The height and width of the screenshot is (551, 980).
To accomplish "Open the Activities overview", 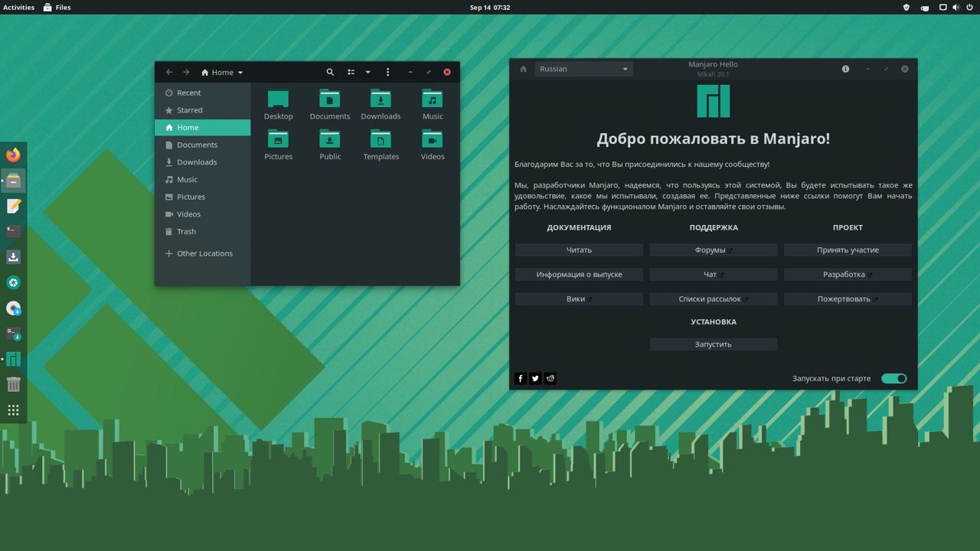I will [18, 7].
